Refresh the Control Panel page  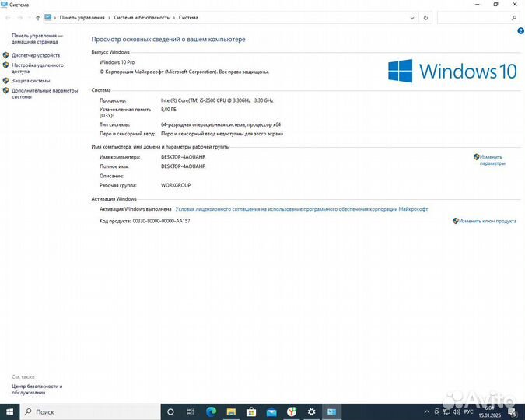[x=425, y=18]
